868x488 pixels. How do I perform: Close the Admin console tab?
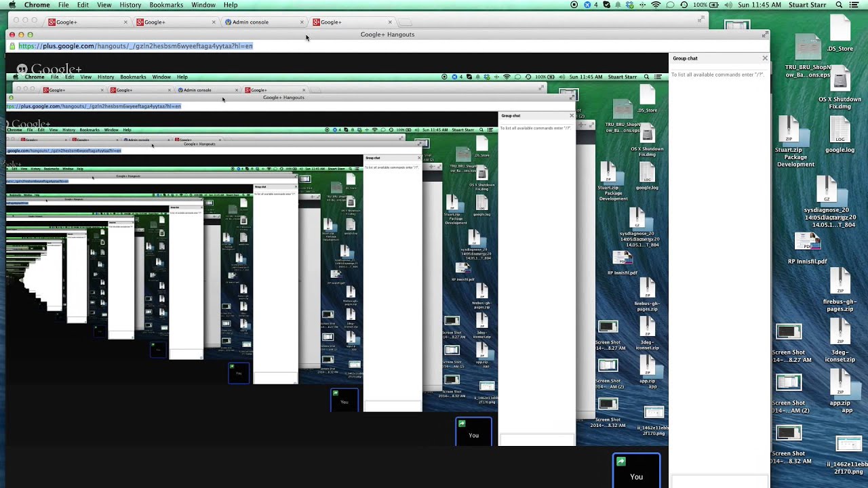tap(302, 22)
